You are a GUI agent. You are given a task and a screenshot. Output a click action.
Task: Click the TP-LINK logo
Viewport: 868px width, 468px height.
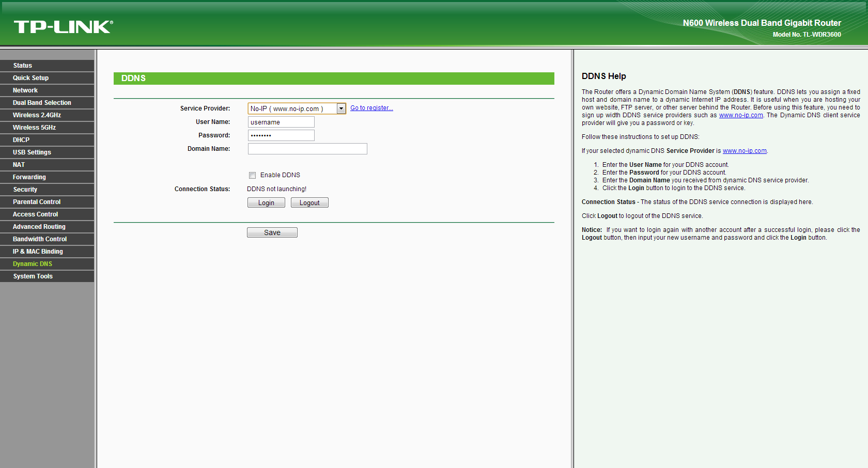63,27
